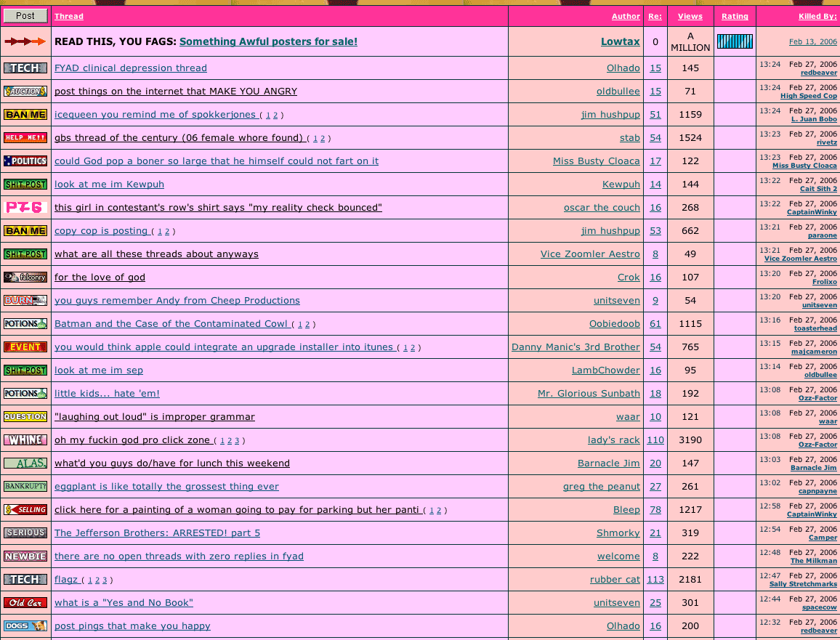Open page 3 of flagz thread
Image resolution: width=840 pixels, height=640 pixels.
pos(105,580)
